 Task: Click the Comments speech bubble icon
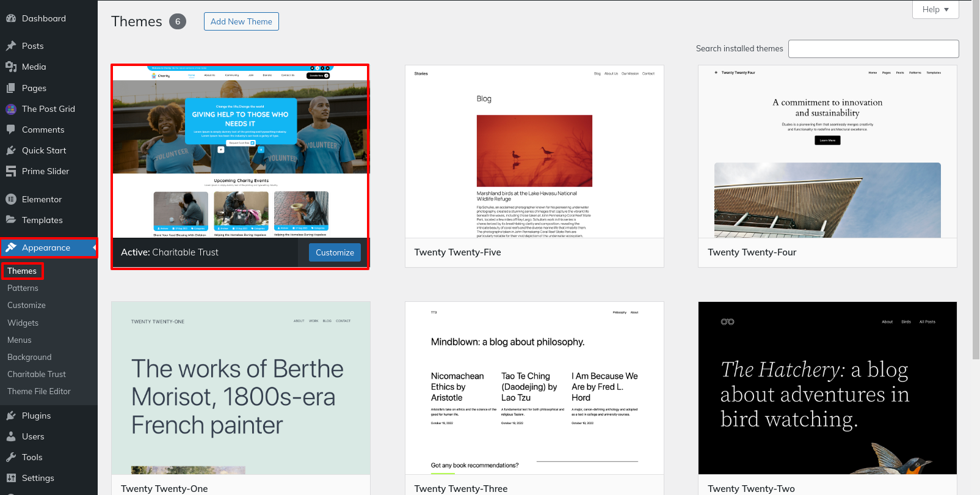click(x=11, y=130)
